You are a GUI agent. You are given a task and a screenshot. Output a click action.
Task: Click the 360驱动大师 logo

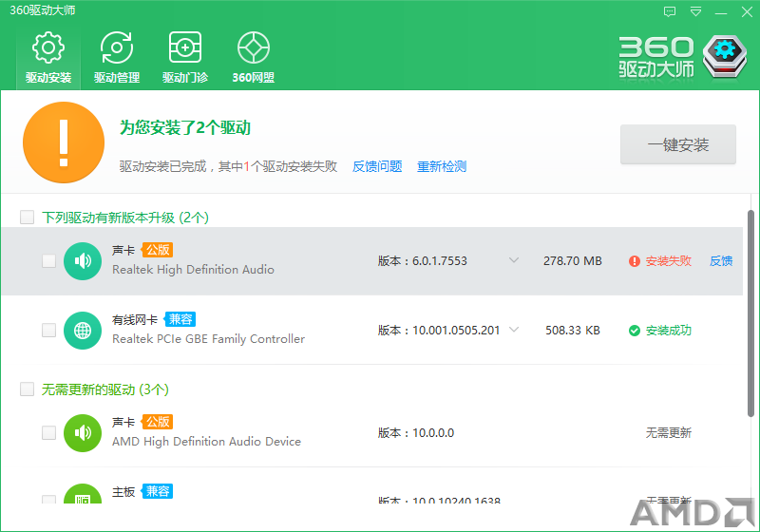point(682,57)
